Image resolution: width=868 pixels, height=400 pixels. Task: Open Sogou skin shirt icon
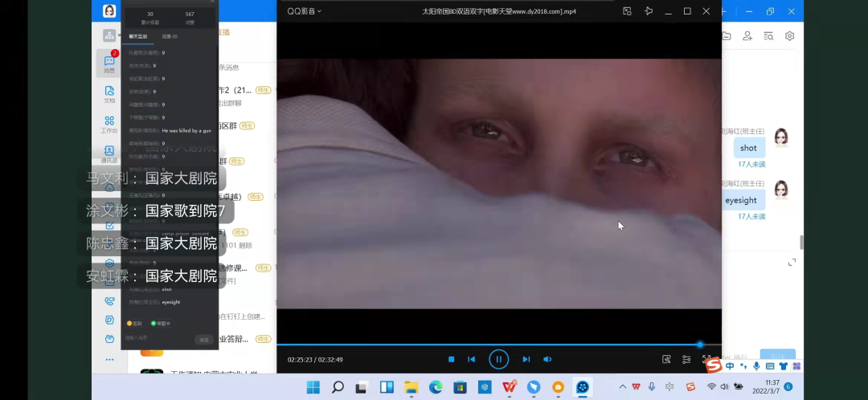(x=784, y=365)
